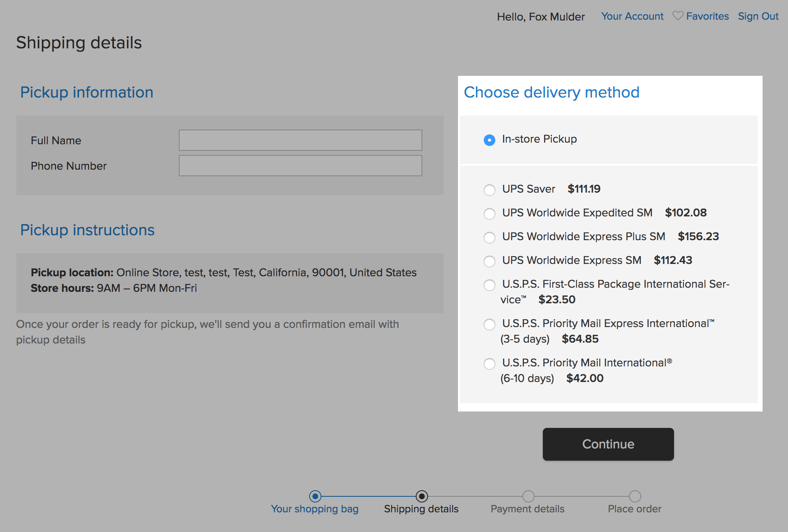Go back to Your shopping bag step
Screen dimensions: 788x532
[315, 496]
